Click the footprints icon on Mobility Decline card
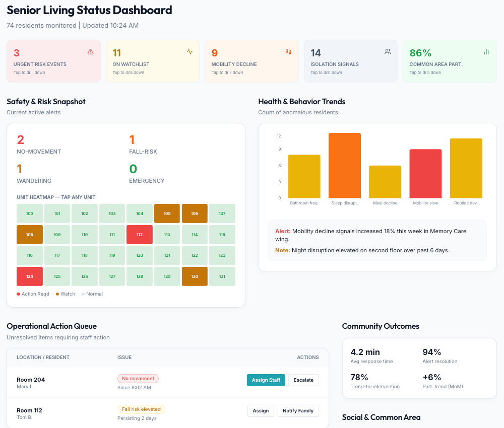Viewport: 504px width, 428px height. click(288, 52)
